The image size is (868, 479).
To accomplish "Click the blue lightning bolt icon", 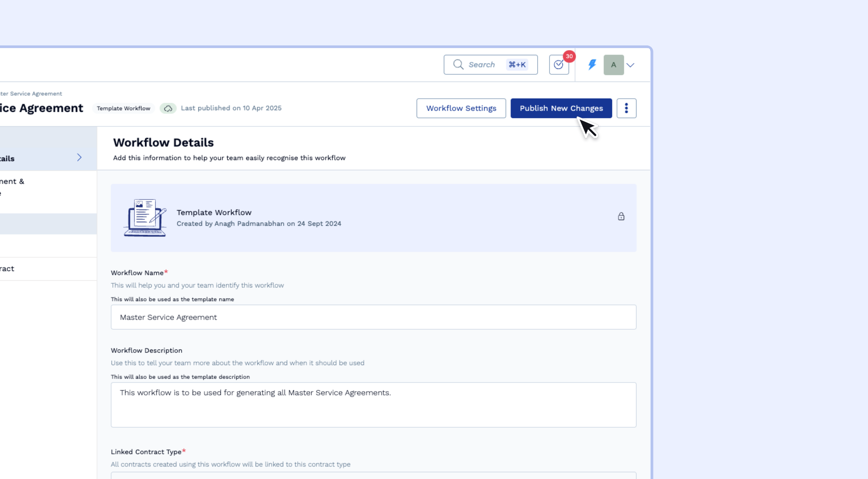I will point(592,64).
